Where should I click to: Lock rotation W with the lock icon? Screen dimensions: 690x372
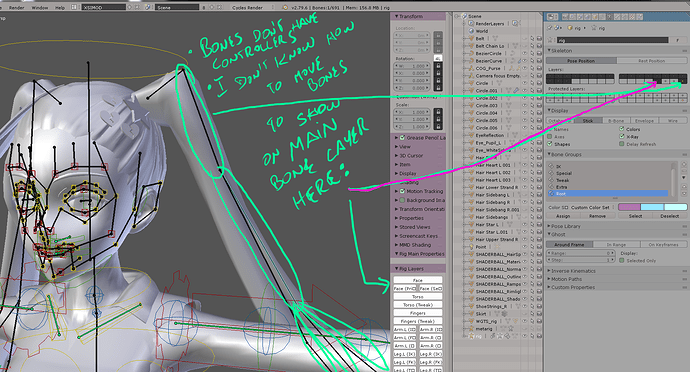coord(438,66)
